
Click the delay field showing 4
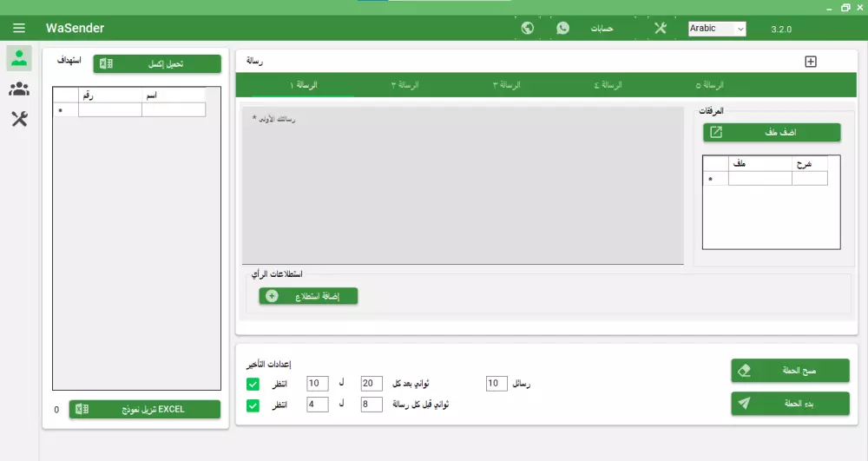point(317,405)
